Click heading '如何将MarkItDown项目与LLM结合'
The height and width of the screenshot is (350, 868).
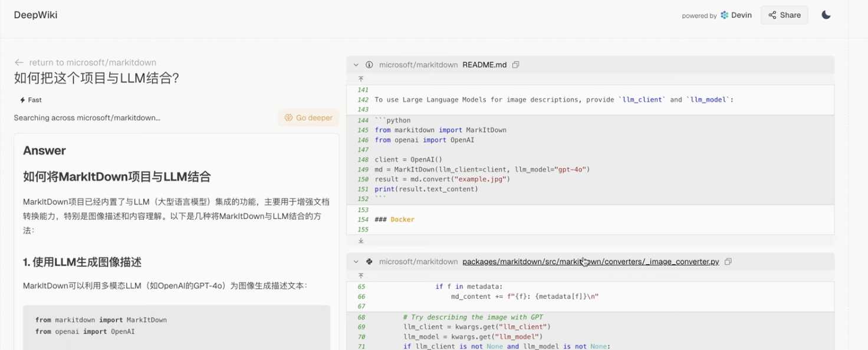coord(117,177)
